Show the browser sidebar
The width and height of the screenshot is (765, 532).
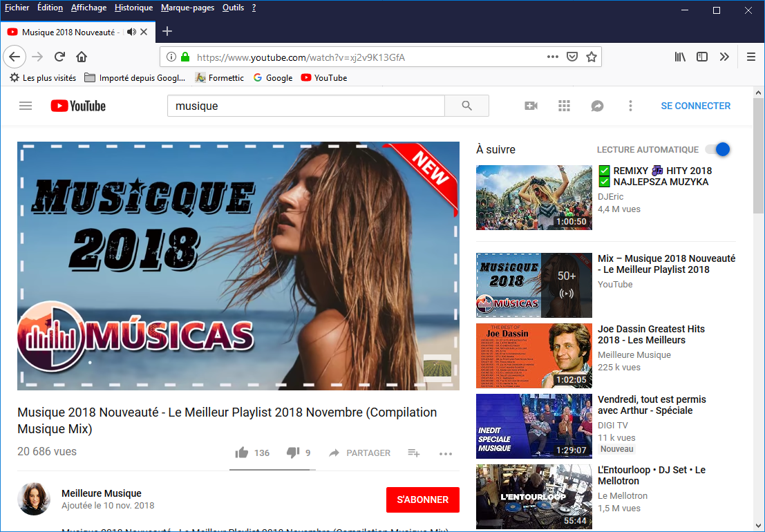click(x=702, y=57)
